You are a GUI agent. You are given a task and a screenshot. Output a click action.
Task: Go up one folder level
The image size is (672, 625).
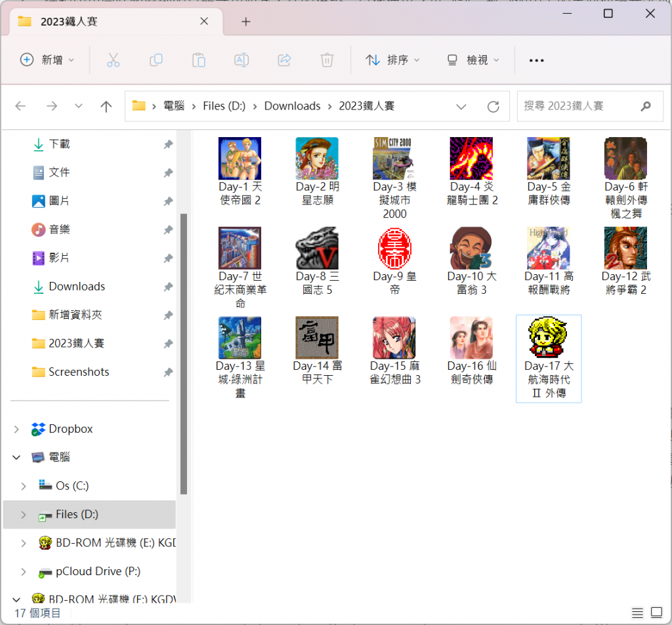pos(106,106)
